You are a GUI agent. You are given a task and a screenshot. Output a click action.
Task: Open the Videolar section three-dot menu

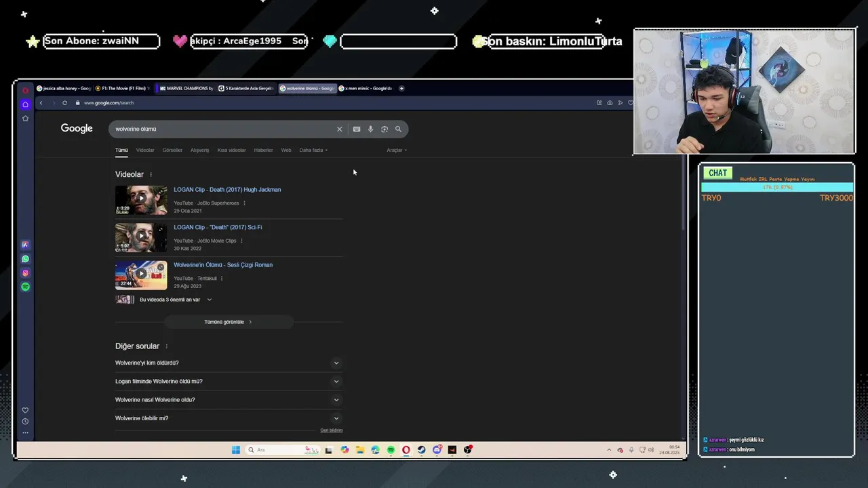[x=151, y=175]
